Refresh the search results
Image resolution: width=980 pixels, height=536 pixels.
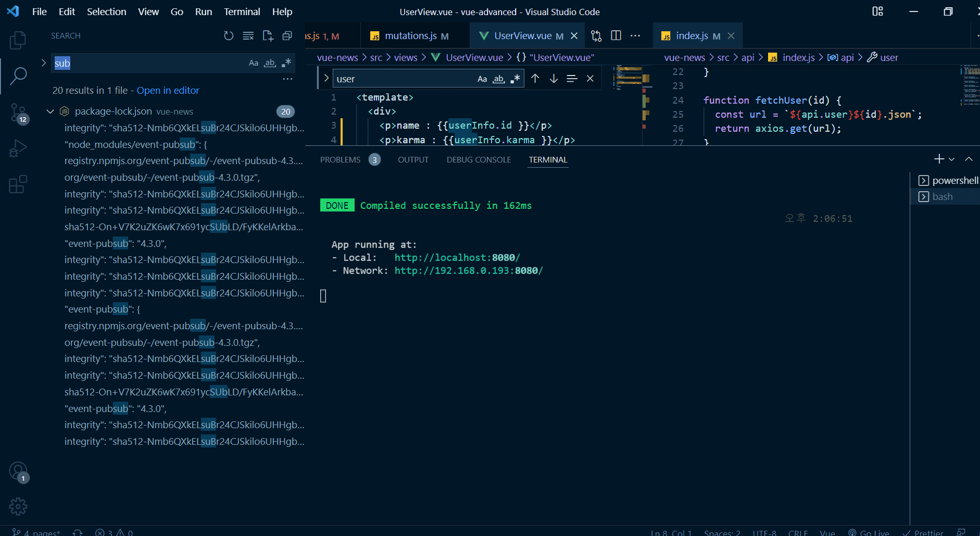(x=229, y=36)
